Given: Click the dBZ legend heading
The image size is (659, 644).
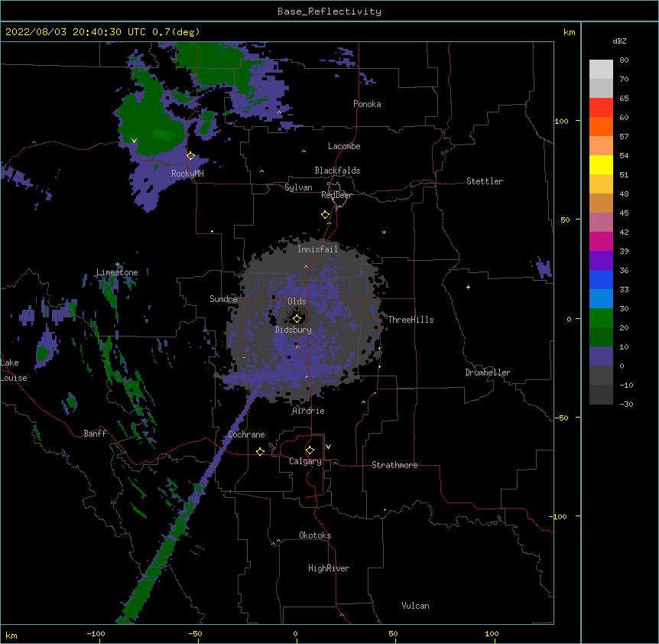Looking at the screenshot, I should tap(619, 41).
